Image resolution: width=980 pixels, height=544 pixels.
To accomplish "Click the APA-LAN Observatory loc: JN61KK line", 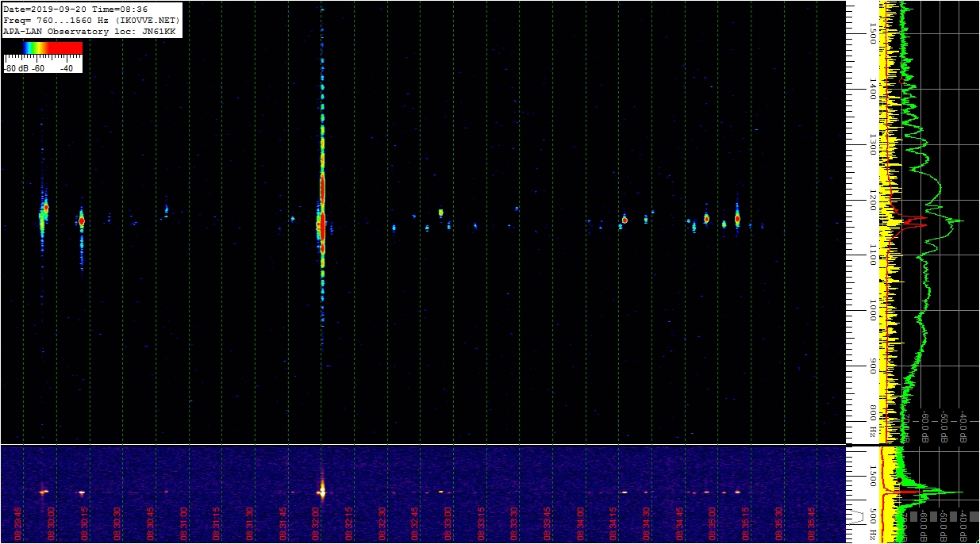I will [90, 31].
